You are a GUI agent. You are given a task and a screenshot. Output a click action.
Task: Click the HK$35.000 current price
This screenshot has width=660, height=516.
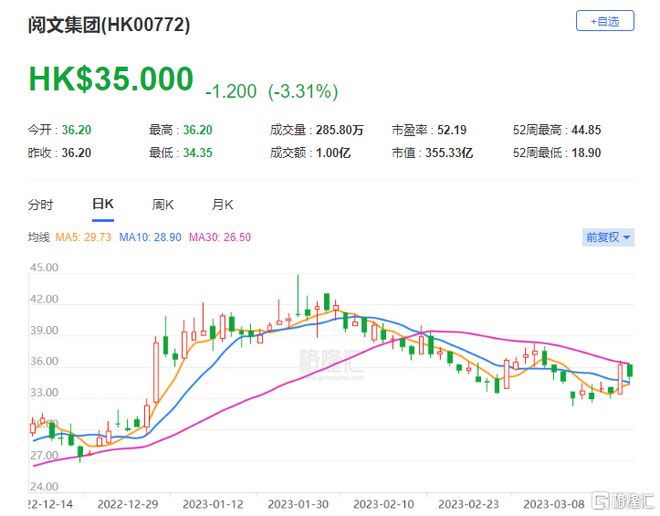[110, 80]
